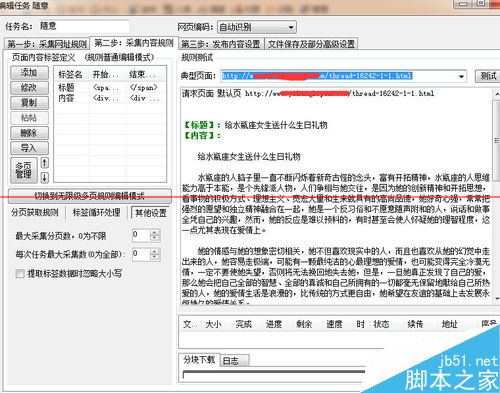This screenshot has height=393, width=500.
Task: Click the 每次任务最大采集数 spinner value
Action: pyautogui.click(x=141, y=254)
